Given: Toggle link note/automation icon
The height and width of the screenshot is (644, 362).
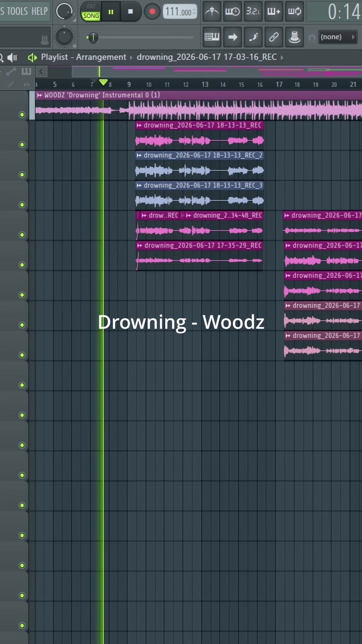Looking at the screenshot, I should coord(274,37).
